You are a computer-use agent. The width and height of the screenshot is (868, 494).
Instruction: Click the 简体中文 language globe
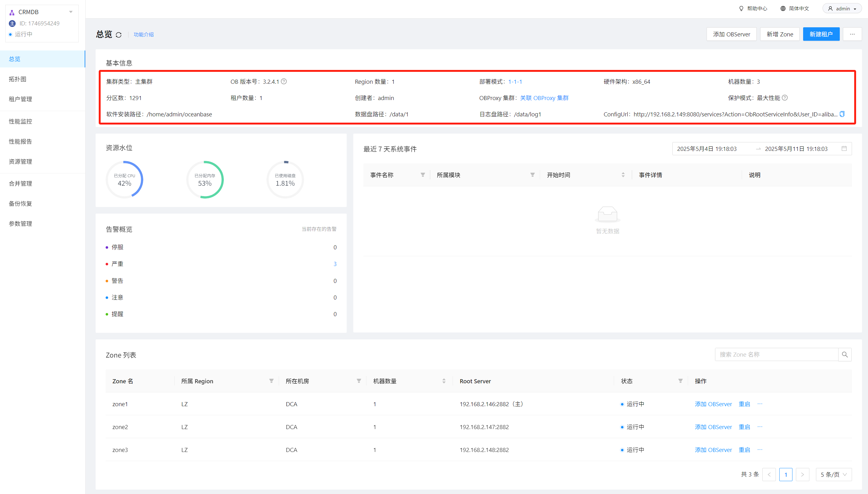(783, 8)
